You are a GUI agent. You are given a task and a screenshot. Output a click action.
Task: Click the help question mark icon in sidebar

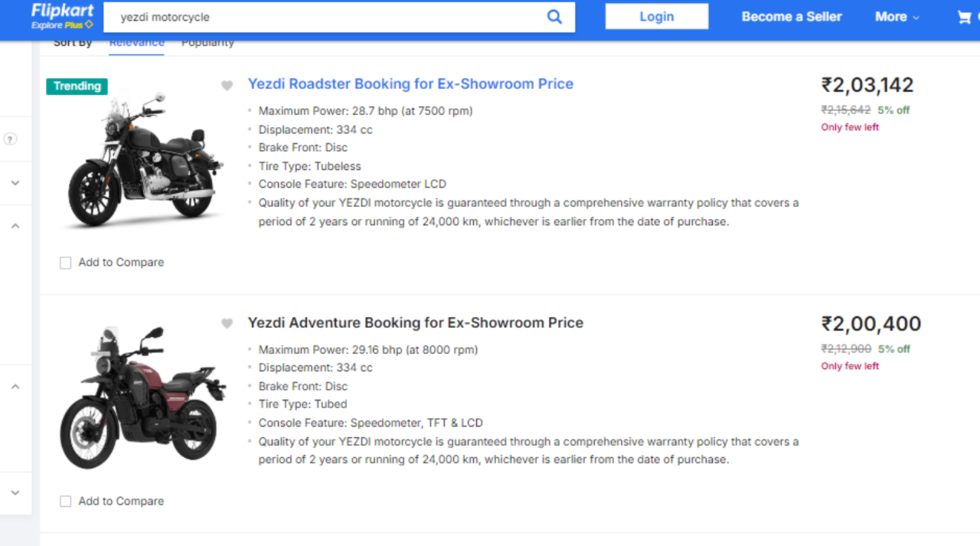pyautogui.click(x=11, y=139)
